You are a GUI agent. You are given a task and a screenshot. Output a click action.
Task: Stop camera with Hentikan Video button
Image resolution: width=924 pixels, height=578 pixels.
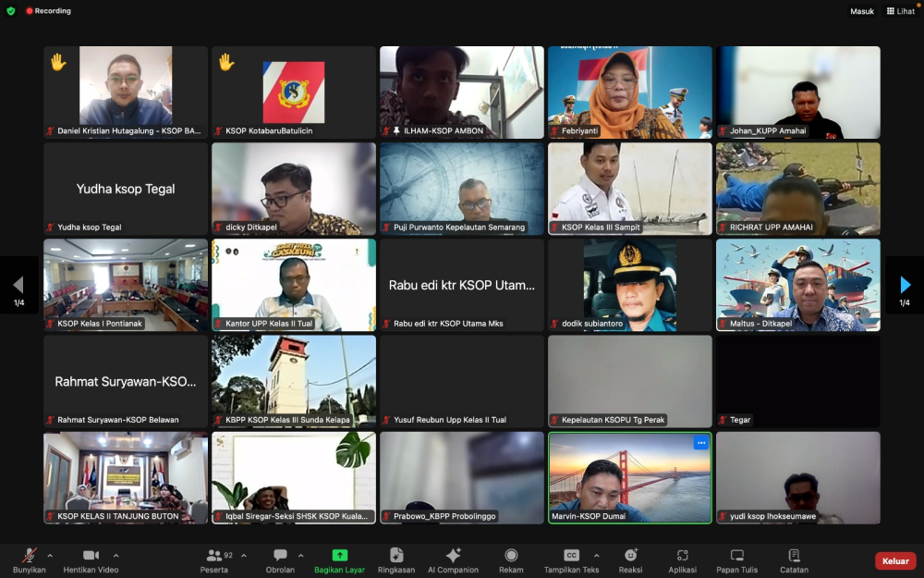click(91, 560)
